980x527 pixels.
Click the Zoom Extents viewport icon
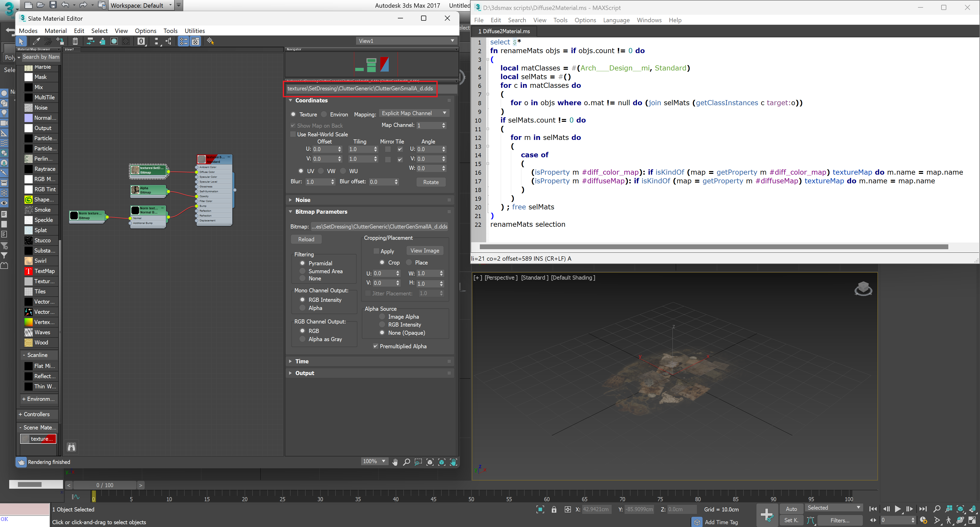click(960, 509)
